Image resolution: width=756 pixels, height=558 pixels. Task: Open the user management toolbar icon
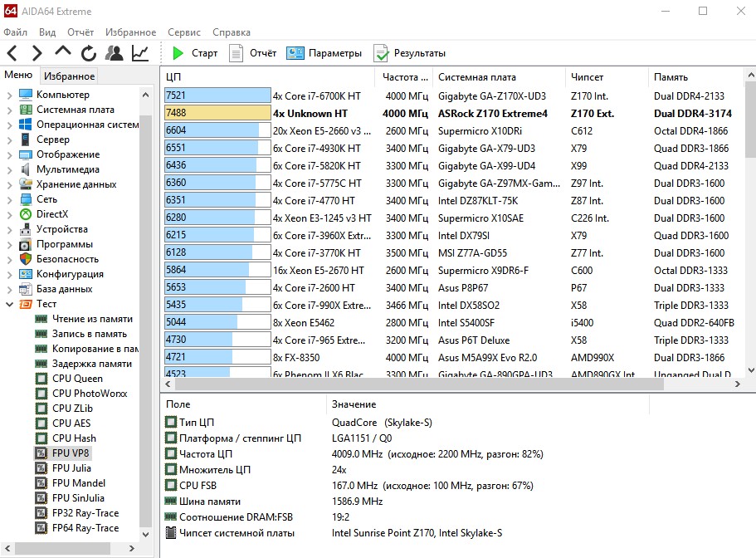tap(115, 52)
